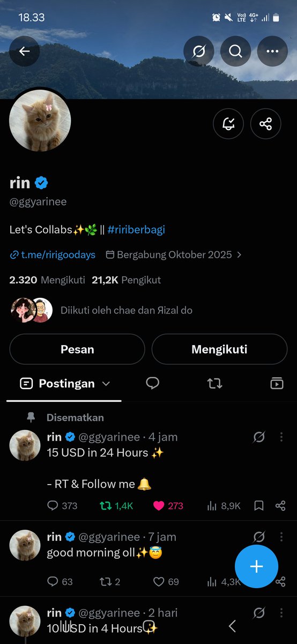Open rin's kitten profile picture
Image resolution: width=297 pixels, height=644 pixels.
coord(40,121)
